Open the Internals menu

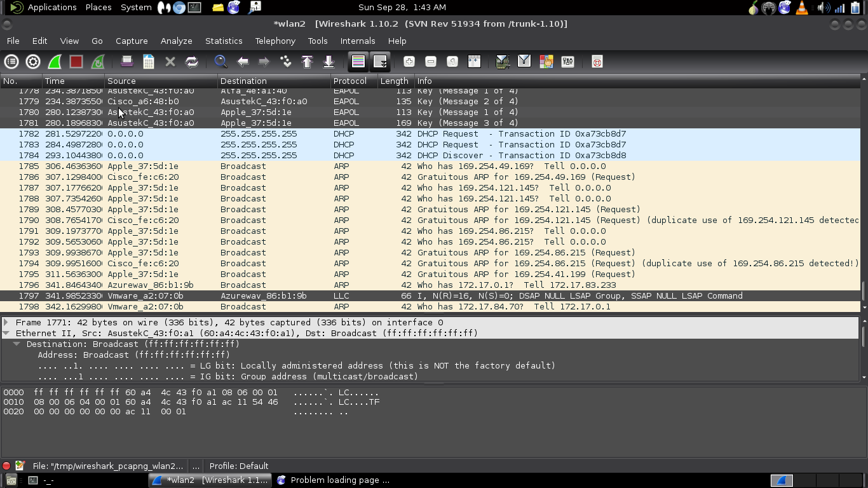pyautogui.click(x=358, y=41)
